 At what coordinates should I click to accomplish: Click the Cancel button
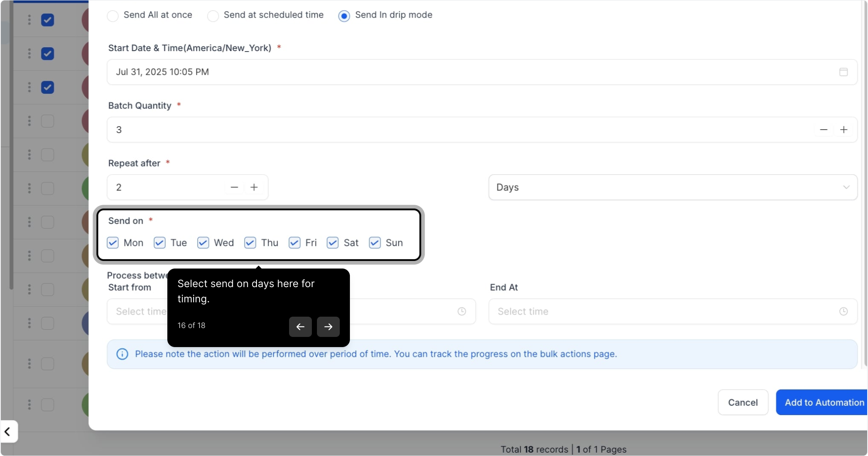click(x=742, y=402)
